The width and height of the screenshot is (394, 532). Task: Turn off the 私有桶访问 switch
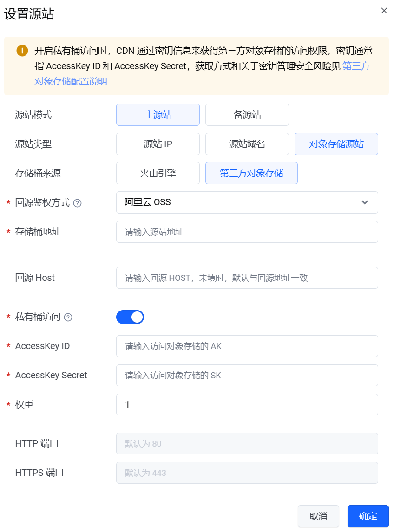130,317
